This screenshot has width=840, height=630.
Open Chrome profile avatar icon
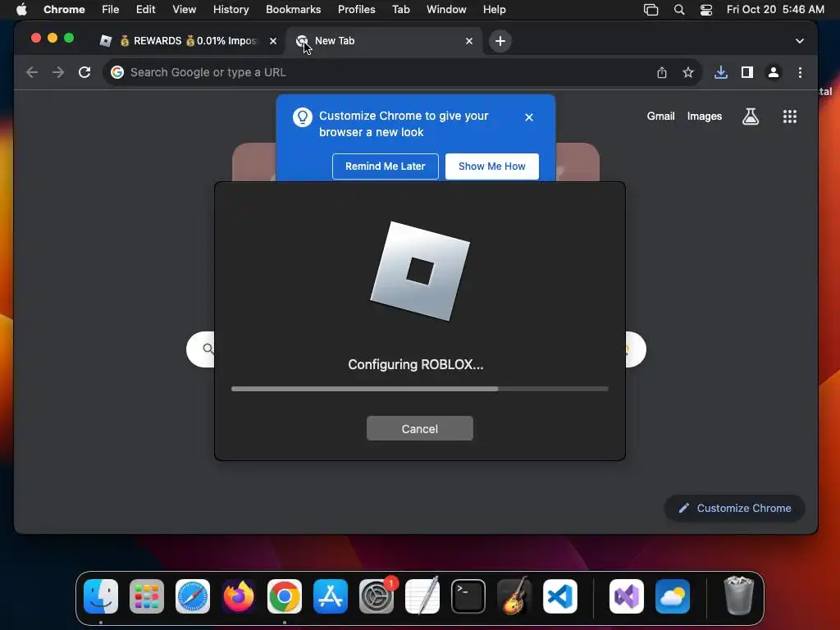click(x=773, y=72)
